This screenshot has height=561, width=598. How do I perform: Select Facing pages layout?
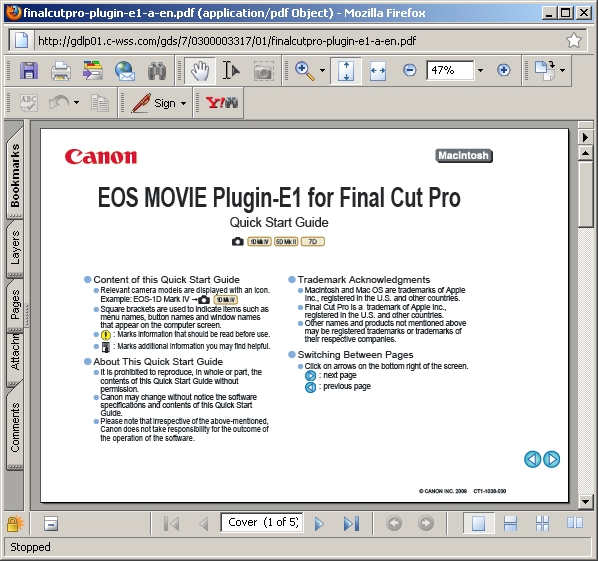tap(575, 523)
